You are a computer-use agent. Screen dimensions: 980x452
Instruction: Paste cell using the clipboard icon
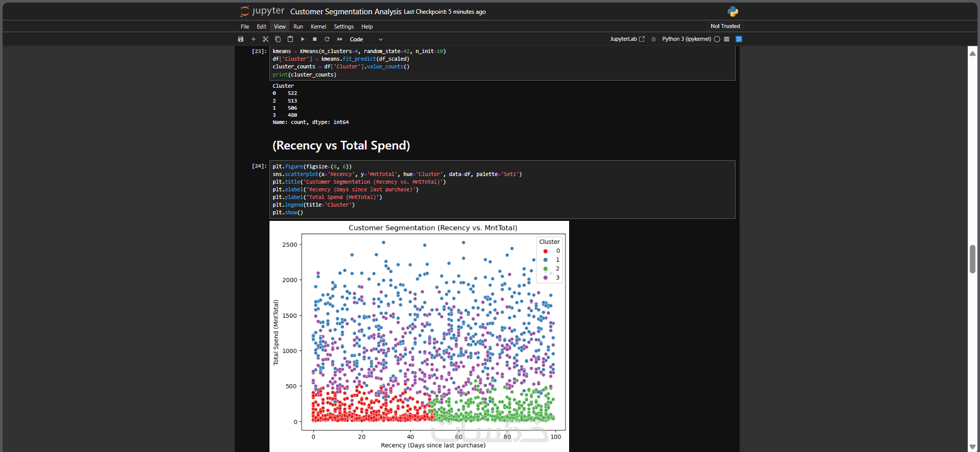[x=290, y=39]
